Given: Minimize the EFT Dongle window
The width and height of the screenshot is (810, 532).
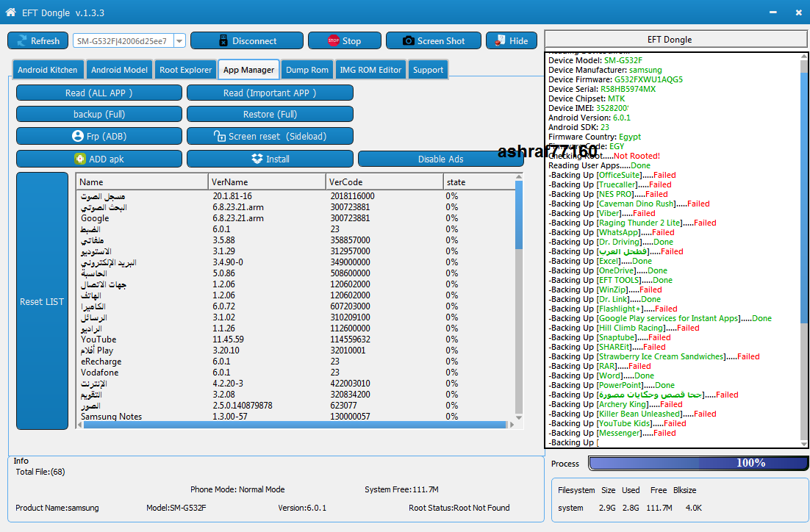Looking at the screenshot, I should tap(773, 12).
